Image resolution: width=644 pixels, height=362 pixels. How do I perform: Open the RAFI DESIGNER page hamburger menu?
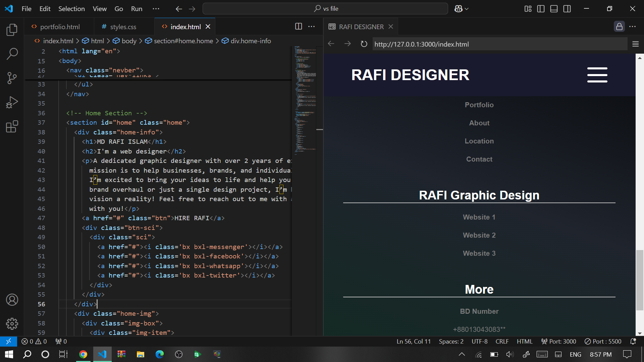pos(597,75)
